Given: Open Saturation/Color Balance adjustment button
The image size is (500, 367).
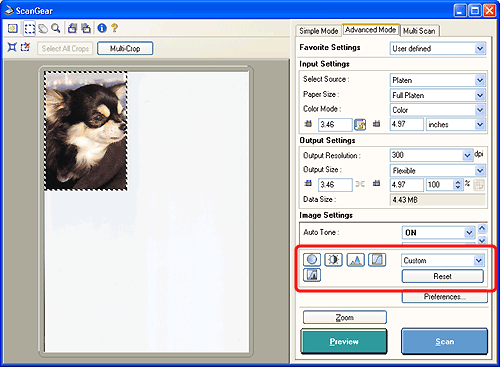Looking at the screenshot, I should pos(312,259).
